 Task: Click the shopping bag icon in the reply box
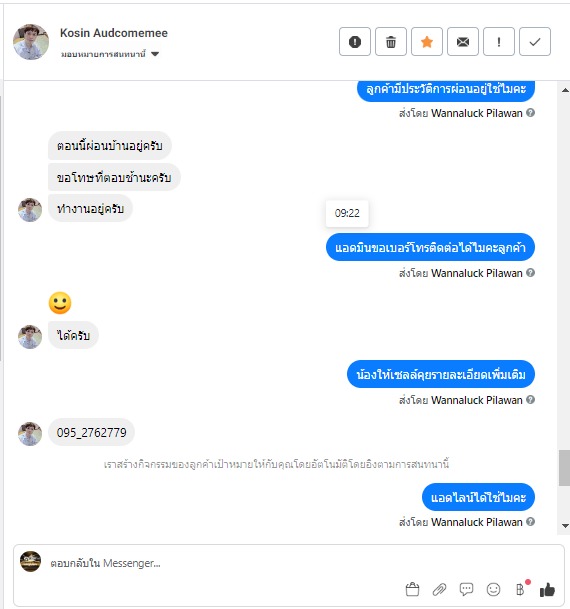412,589
